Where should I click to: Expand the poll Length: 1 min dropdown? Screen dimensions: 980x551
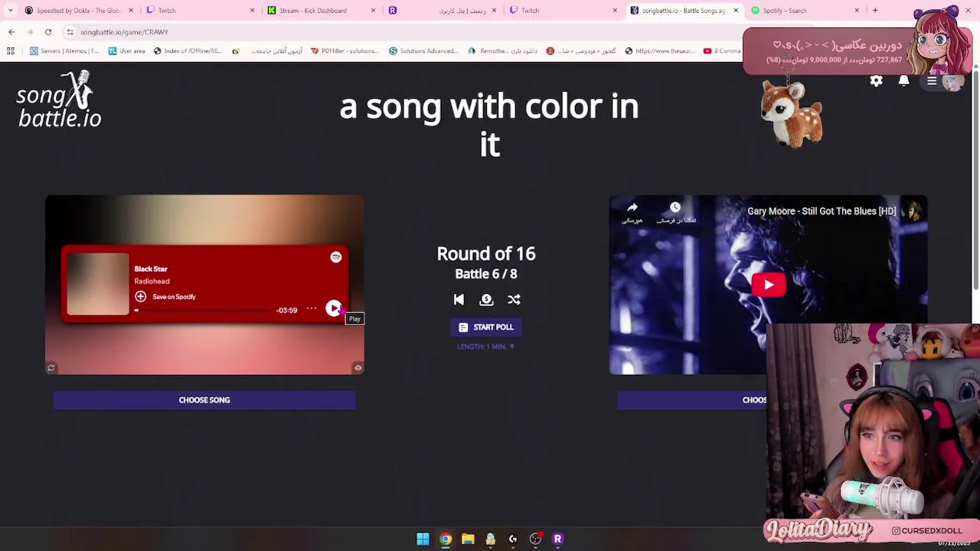[485, 347]
